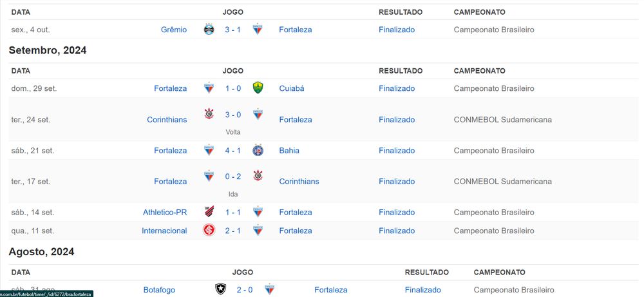View the 0 - 2 match score details
Viewport: 644px width, 297px height.
coord(232,176)
